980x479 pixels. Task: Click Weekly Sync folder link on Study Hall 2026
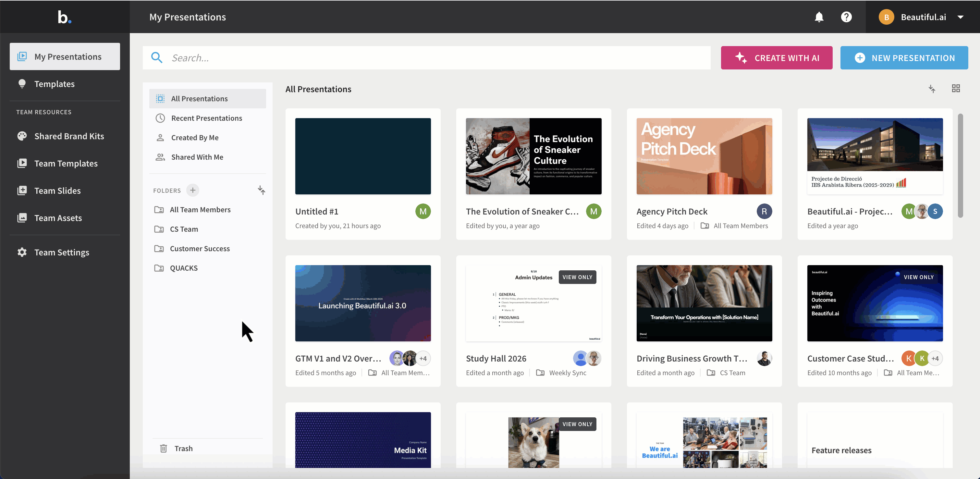click(561, 373)
